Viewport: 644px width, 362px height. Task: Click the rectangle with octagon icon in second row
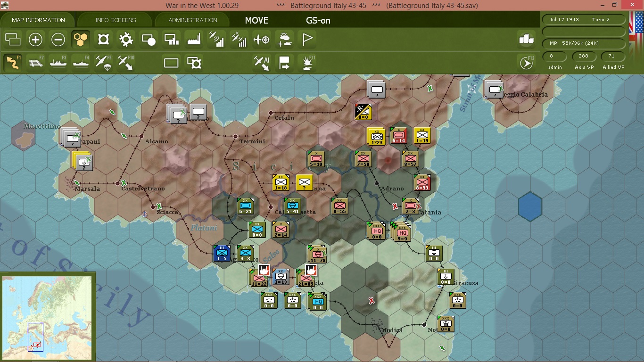click(x=194, y=63)
